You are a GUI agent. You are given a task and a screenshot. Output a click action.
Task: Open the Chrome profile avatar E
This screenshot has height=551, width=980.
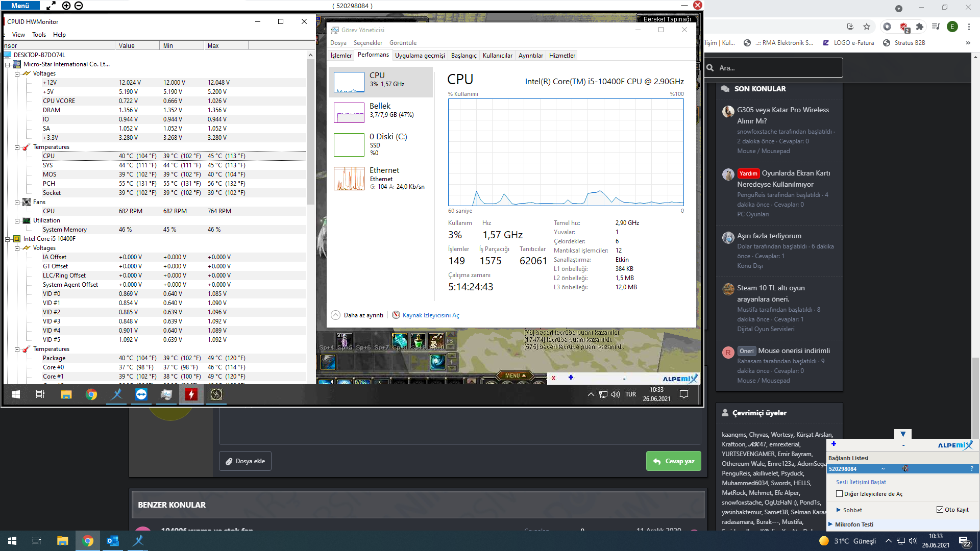pos(952,27)
